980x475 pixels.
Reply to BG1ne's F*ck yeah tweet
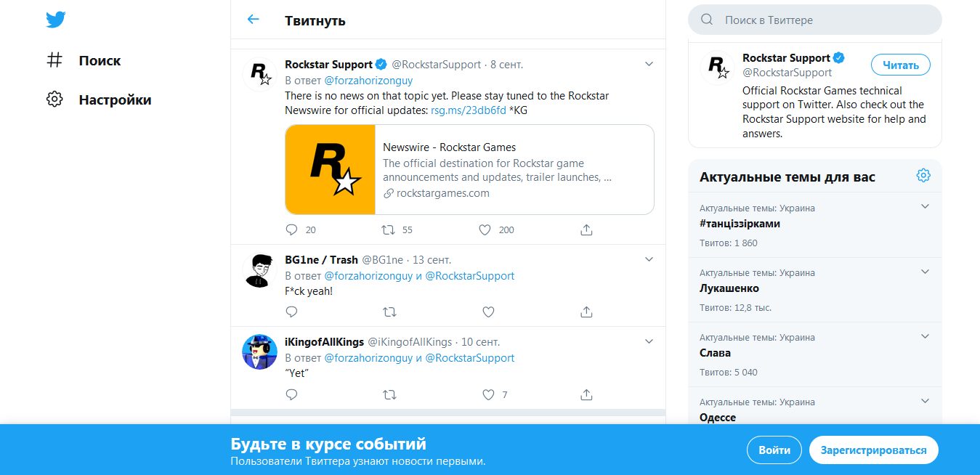(x=292, y=312)
